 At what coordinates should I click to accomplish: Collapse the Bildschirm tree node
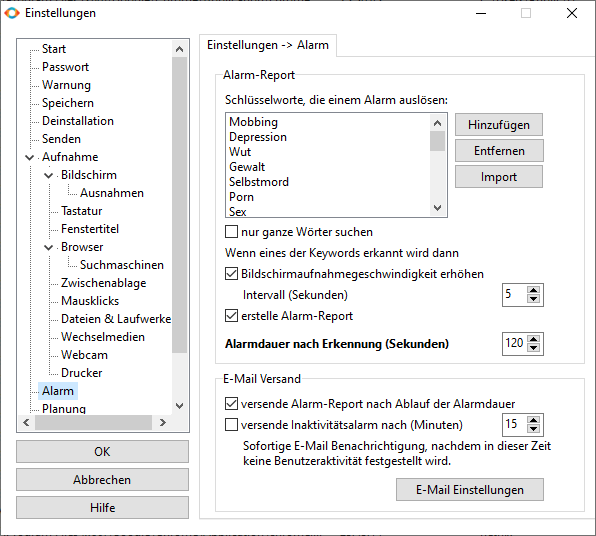(48, 175)
